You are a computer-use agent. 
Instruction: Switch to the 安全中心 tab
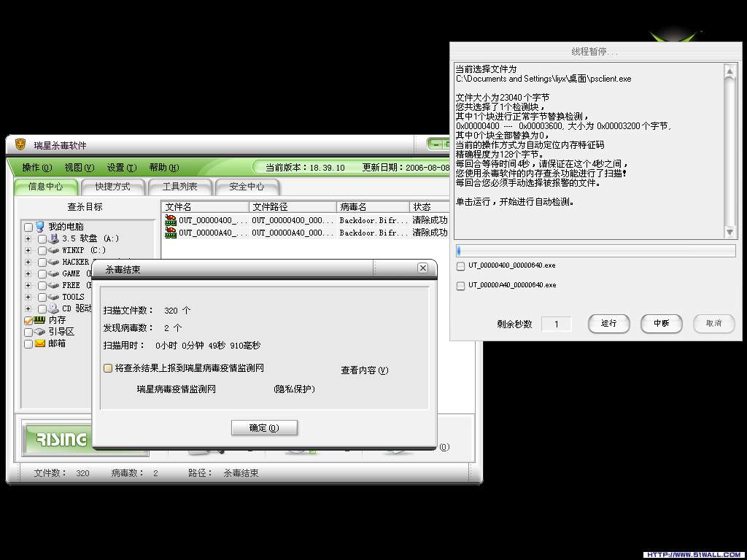(247, 187)
